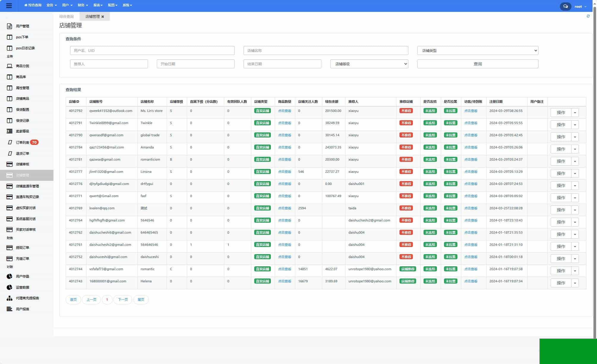The height and width of the screenshot is (364, 597).
Task: Open the 系统 top menu
Action: point(127,5)
